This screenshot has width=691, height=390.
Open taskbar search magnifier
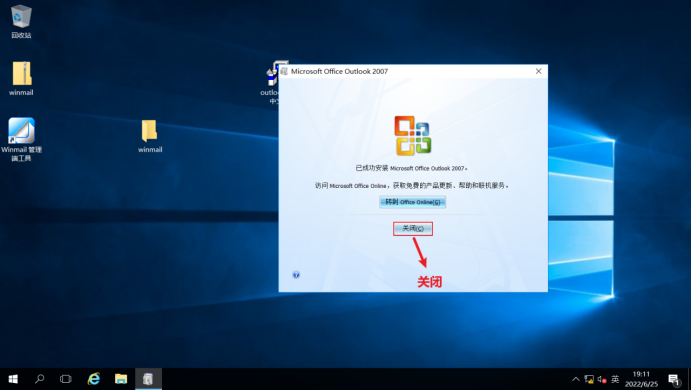point(40,379)
